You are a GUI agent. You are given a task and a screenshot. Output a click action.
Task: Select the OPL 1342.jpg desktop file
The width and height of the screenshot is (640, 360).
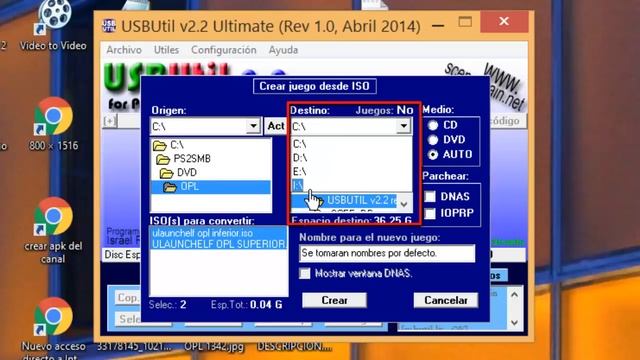(x=214, y=347)
